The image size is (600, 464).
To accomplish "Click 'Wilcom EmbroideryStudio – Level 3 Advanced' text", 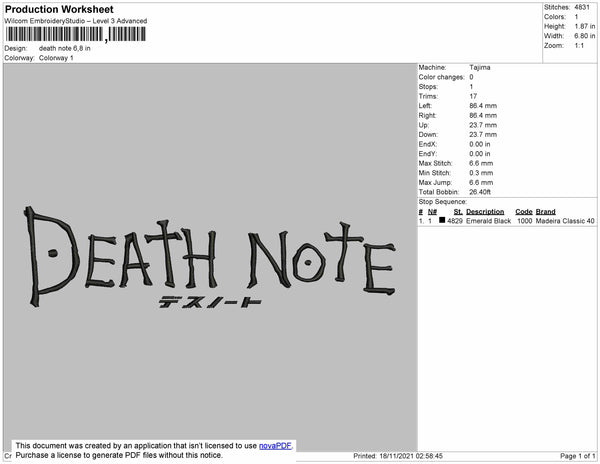I will coord(76,21).
